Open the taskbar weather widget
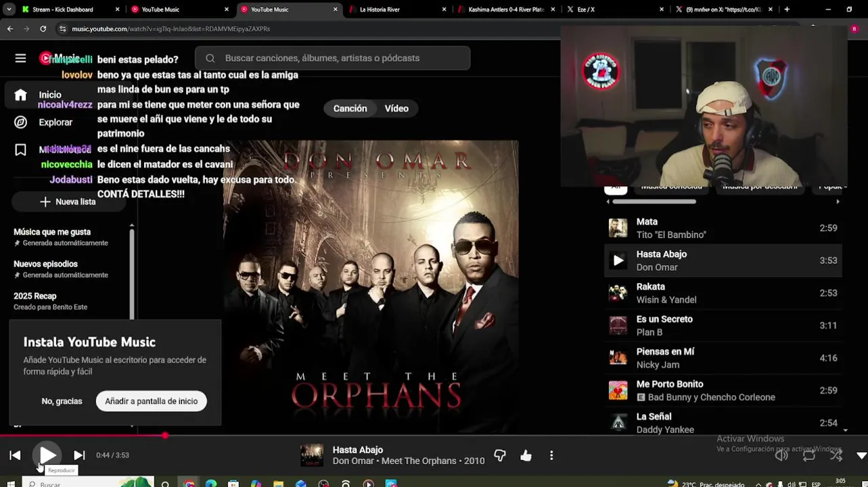The width and height of the screenshot is (868, 487). [705, 484]
